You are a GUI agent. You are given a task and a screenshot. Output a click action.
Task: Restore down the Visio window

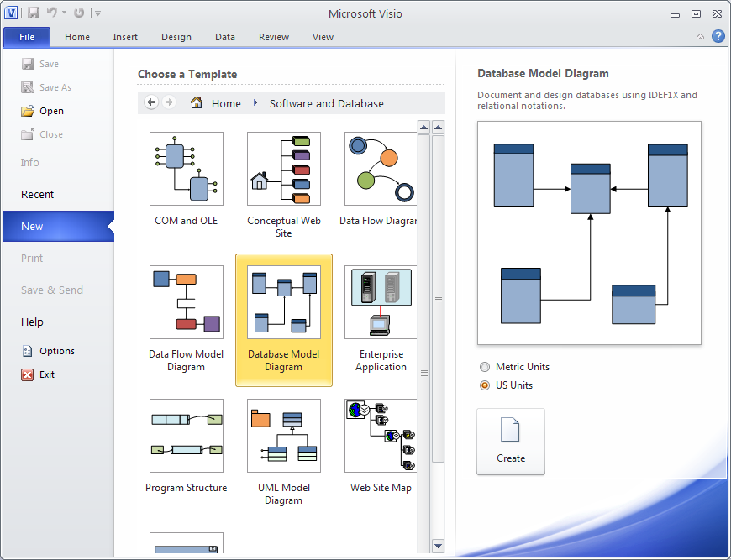click(x=696, y=14)
